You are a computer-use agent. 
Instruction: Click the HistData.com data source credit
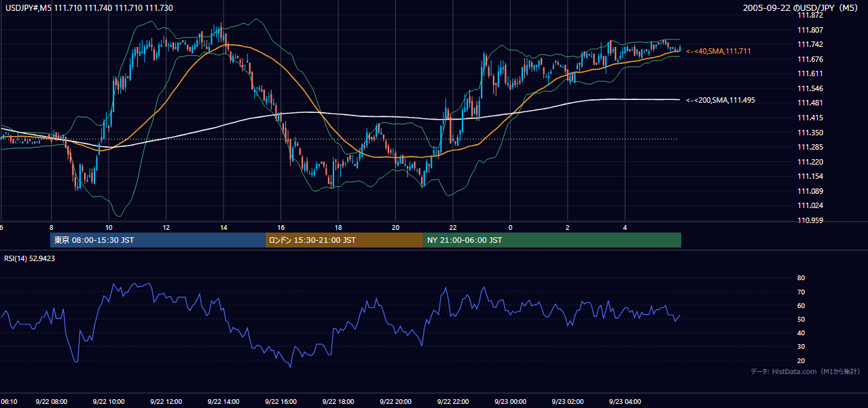click(x=805, y=371)
